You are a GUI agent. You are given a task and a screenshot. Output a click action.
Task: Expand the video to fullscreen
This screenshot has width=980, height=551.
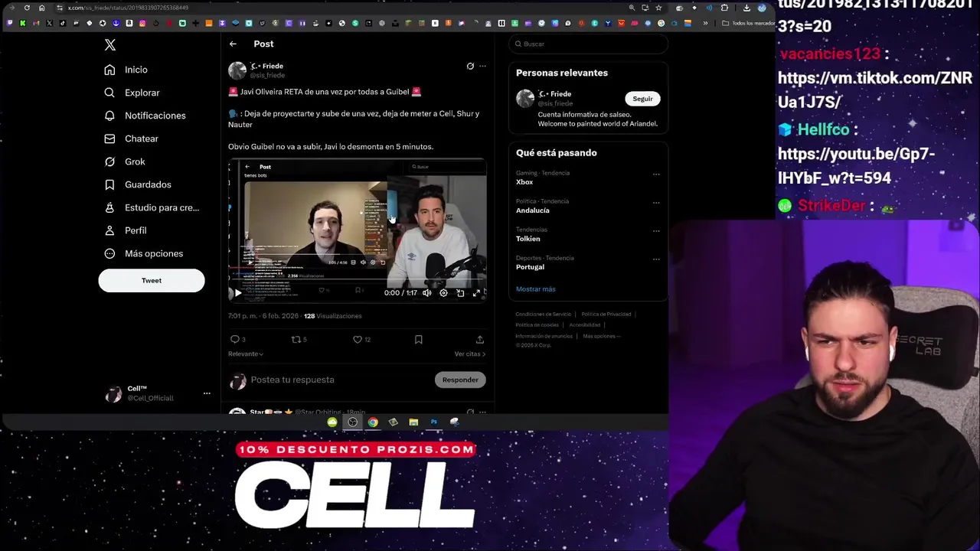476,292
